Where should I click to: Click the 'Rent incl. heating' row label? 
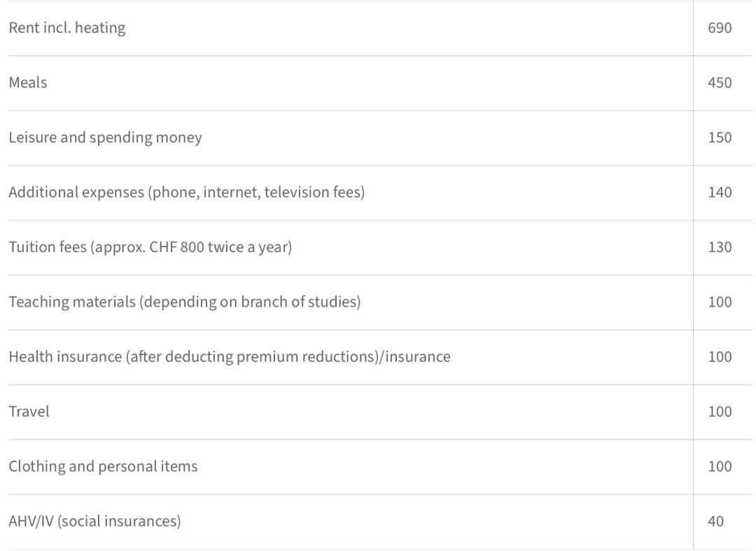pos(67,28)
